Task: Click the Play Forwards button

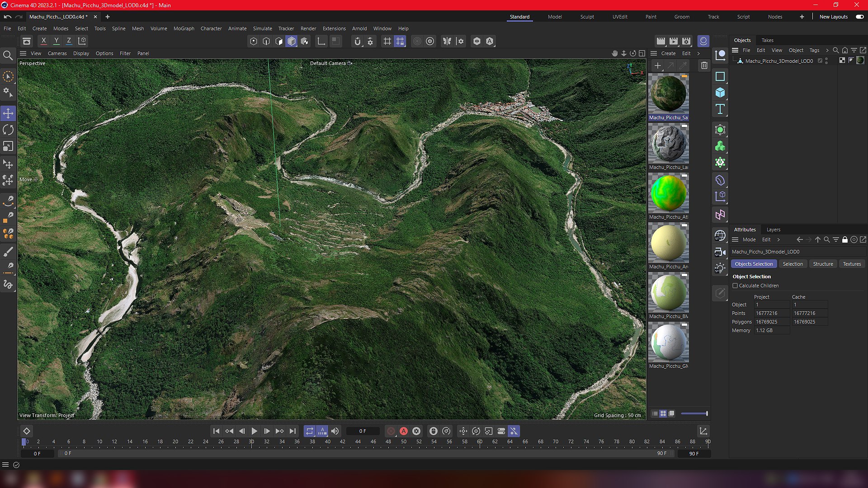Action: pos(254,431)
